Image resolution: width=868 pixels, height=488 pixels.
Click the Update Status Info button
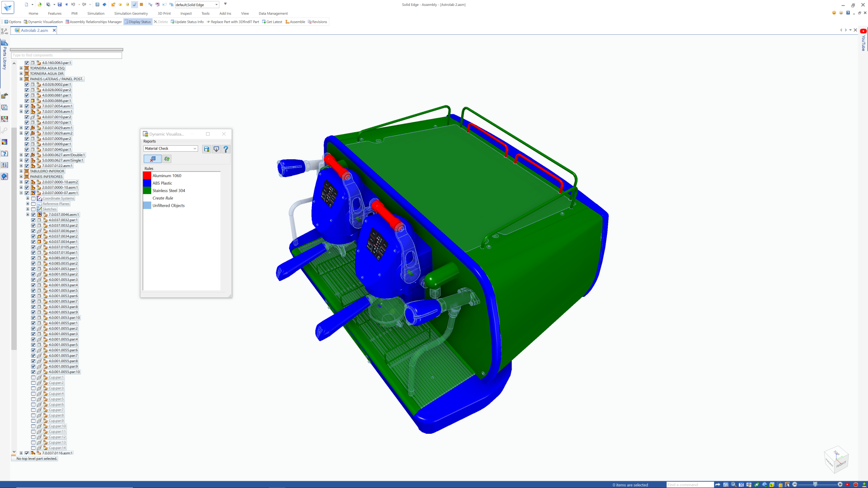coord(187,22)
